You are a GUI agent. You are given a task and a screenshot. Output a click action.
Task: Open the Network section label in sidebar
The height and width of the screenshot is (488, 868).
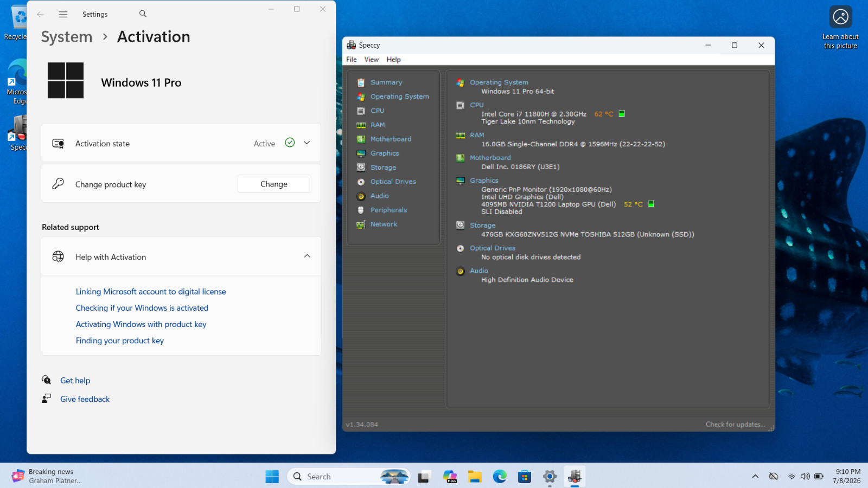click(384, 224)
